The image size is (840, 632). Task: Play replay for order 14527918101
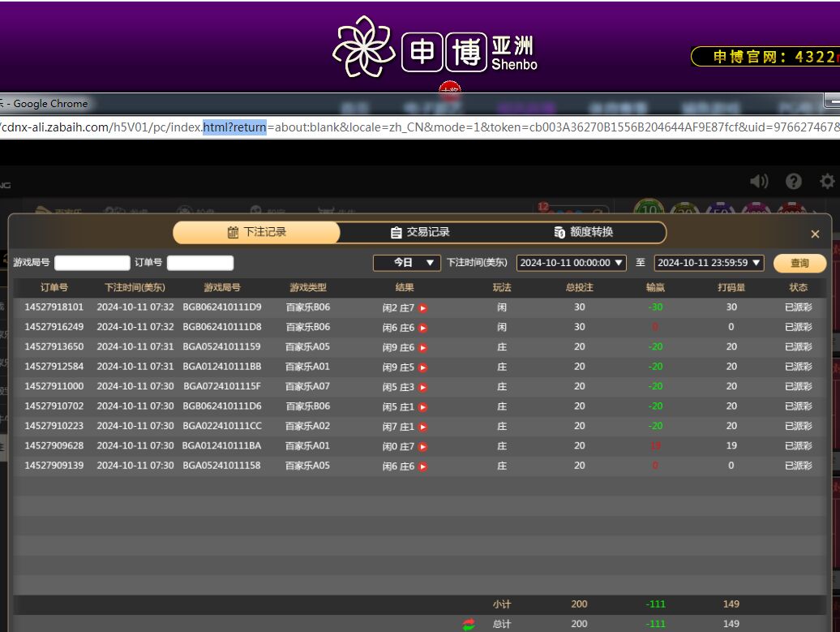(422, 308)
